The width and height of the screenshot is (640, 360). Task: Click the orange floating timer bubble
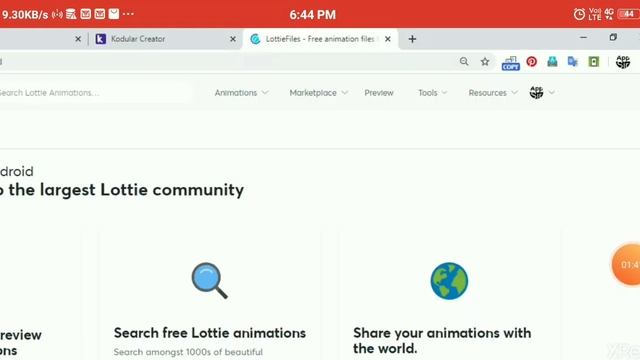coord(627,264)
